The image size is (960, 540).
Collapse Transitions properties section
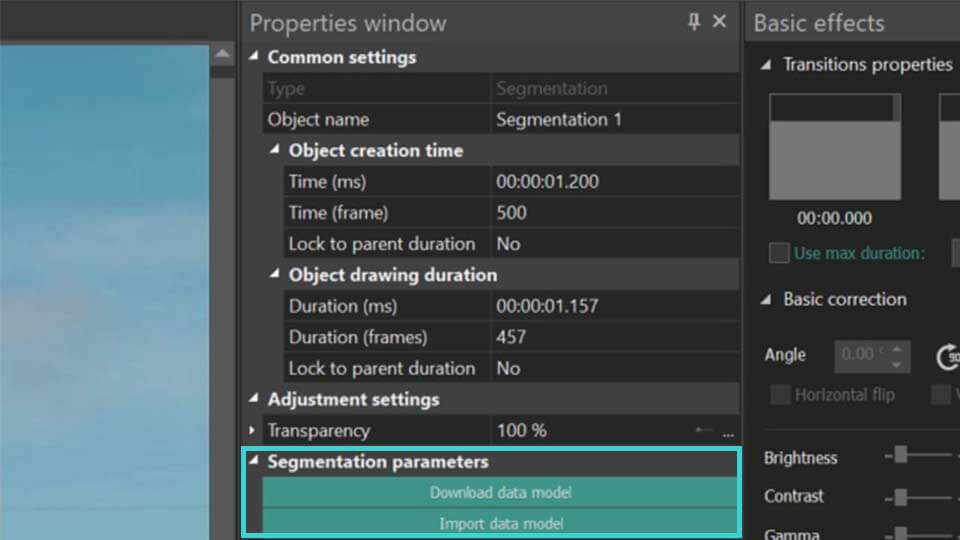(x=766, y=64)
